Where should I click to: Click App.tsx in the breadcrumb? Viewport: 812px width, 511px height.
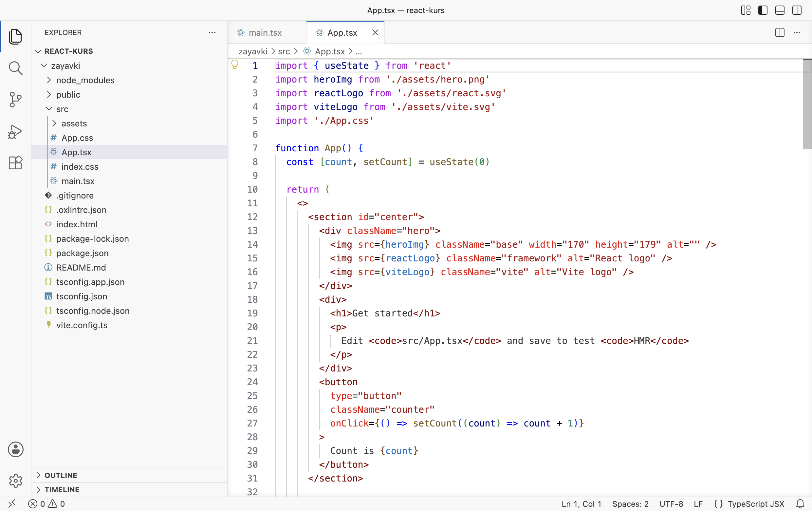click(330, 51)
